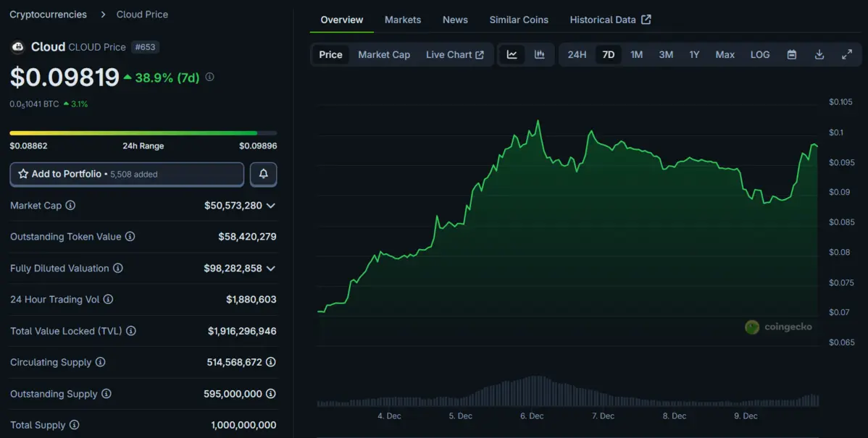The width and height of the screenshot is (868, 438).
Task: Switch to the Similar Coins tab
Action: coord(519,20)
